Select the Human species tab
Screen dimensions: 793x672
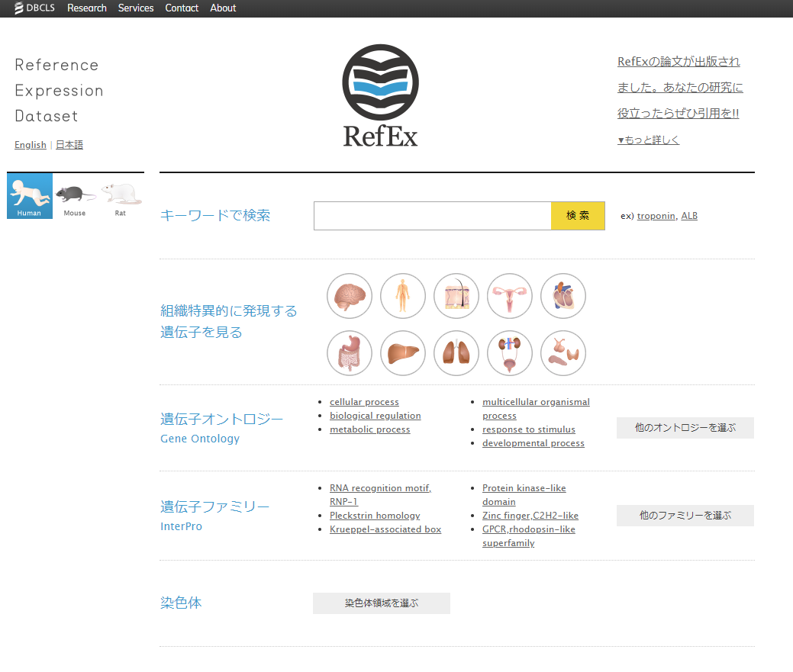point(30,196)
